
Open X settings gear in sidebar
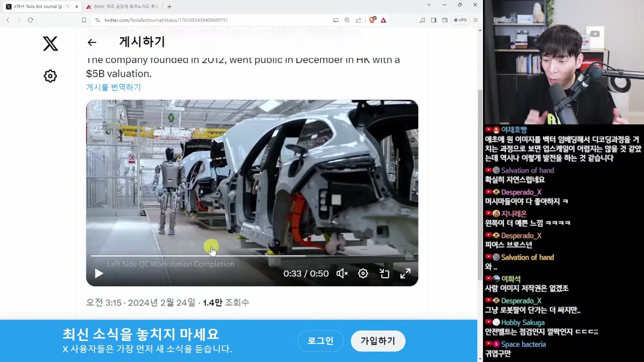(50, 76)
